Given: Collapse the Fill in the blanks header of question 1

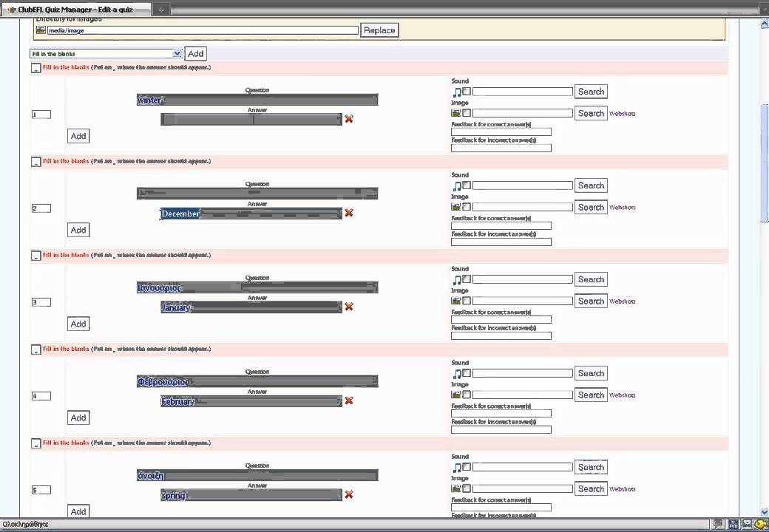Looking at the screenshot, I should (35, 67).
